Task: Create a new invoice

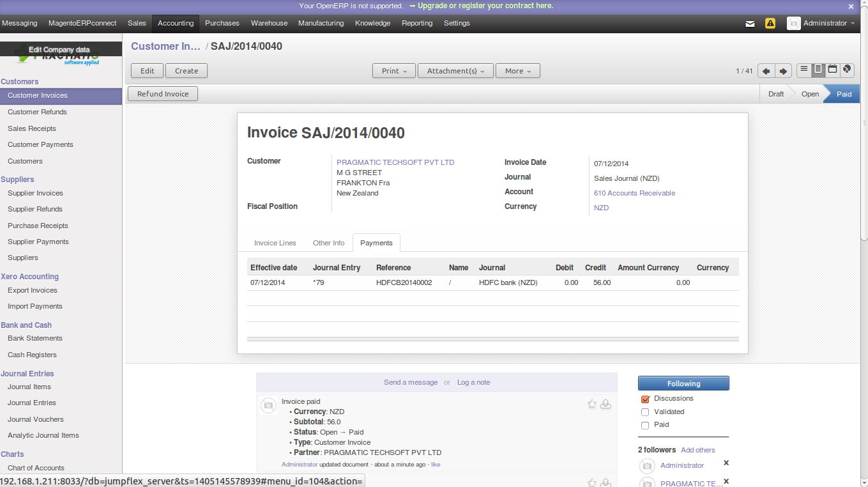Action: tap(187, 71)
